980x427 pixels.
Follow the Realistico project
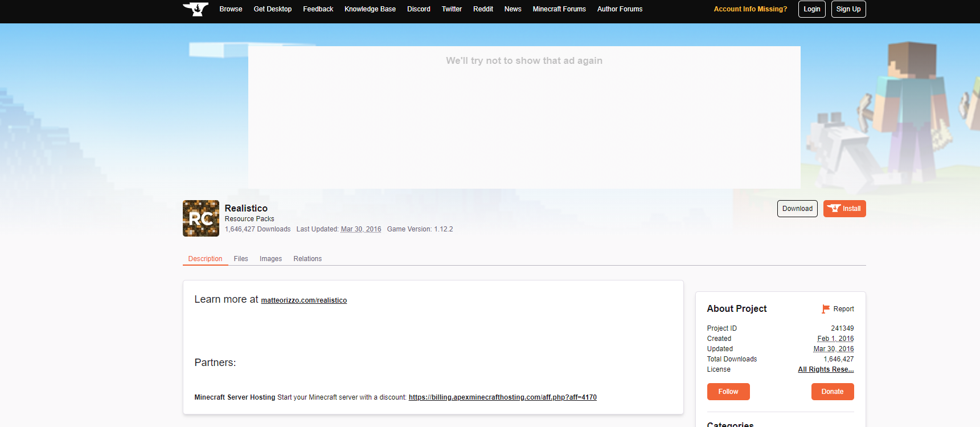point(728,392)
